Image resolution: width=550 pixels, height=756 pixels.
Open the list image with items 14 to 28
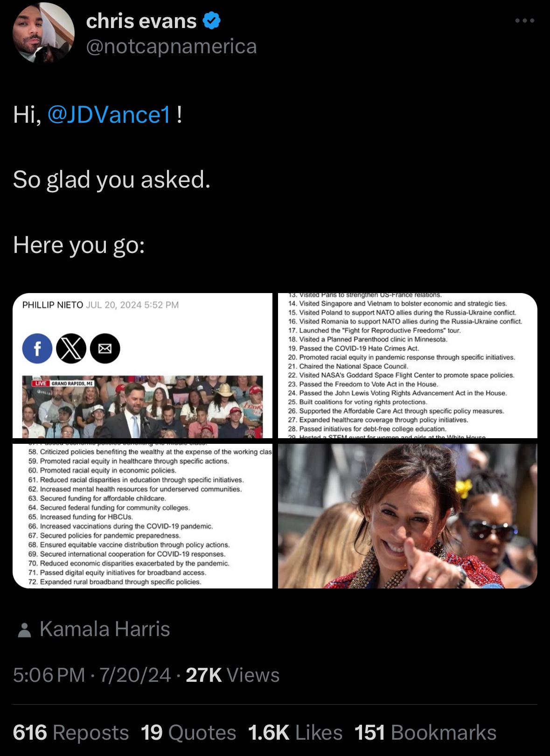408,365
